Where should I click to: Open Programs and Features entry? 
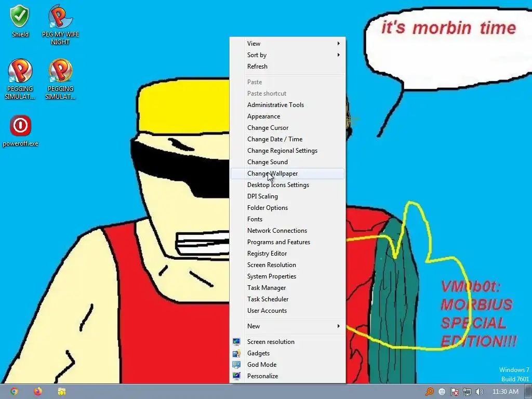point(288,242)
